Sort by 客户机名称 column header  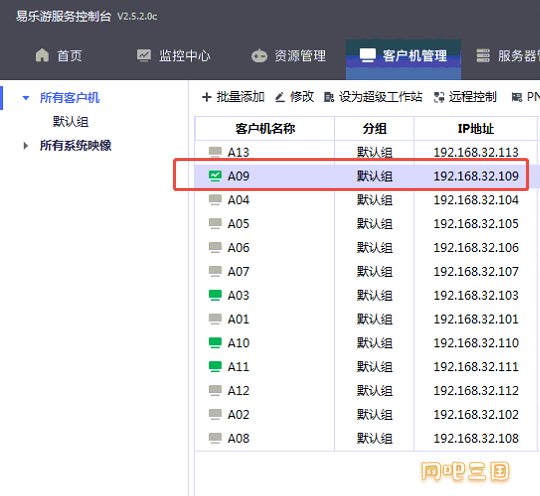click(x=265, y=128)
